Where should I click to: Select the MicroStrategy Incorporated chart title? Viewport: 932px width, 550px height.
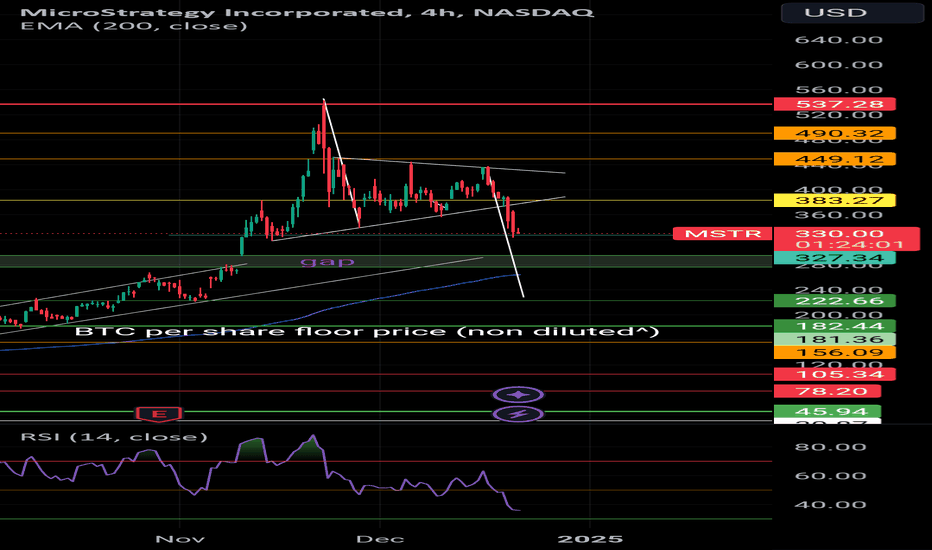(307, 12)
